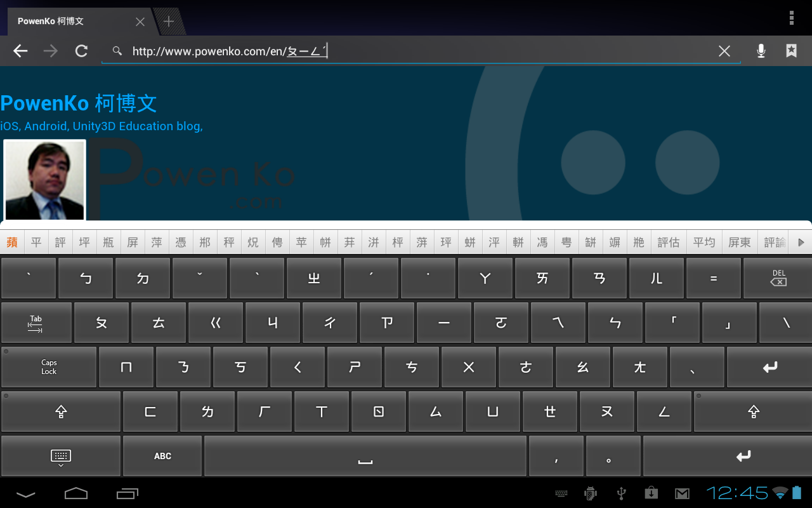Click into the URL address field
The height and width of the screenshot is (508, 812).
420,51
